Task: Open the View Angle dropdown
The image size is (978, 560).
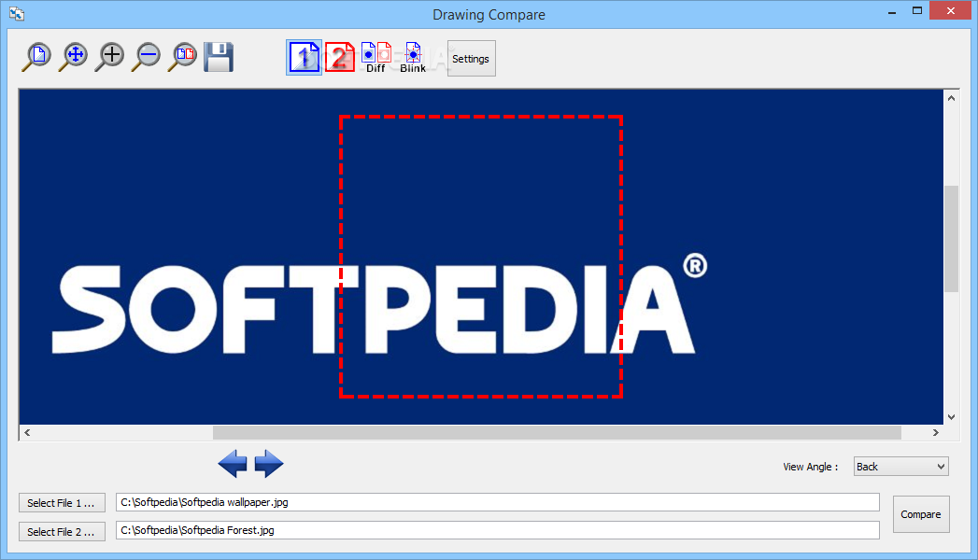Action: pyautogui.click(x=900, y=467)
